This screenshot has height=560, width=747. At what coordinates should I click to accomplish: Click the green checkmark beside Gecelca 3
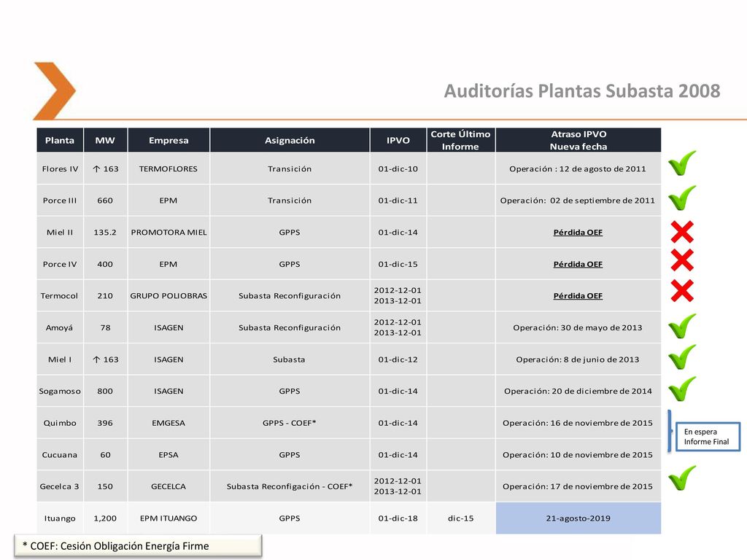tap(682, 478)
